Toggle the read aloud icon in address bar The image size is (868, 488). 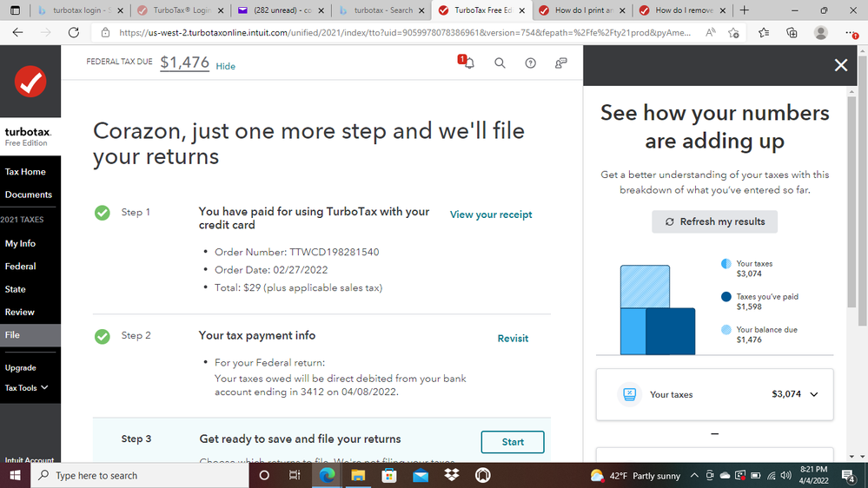point(710,33)
